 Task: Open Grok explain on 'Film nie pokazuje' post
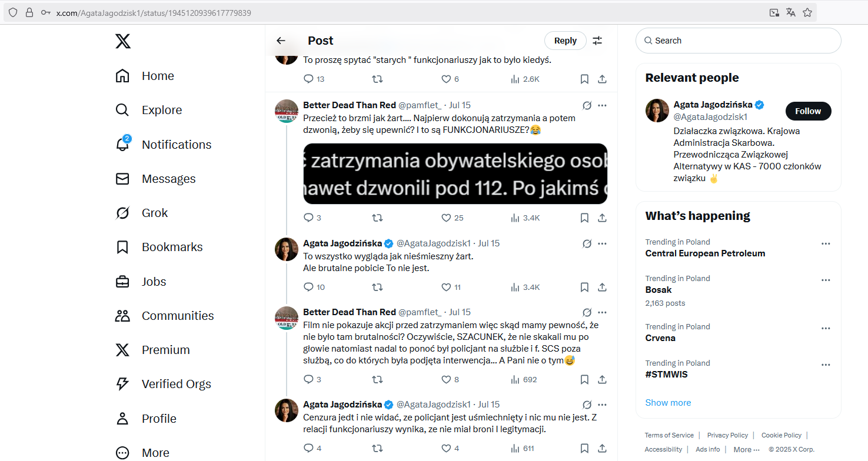coord(587,312)
